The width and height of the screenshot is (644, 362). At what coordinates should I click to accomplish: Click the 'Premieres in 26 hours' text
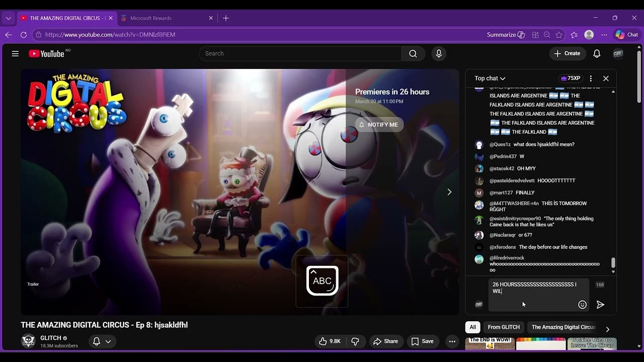point(392,92)
